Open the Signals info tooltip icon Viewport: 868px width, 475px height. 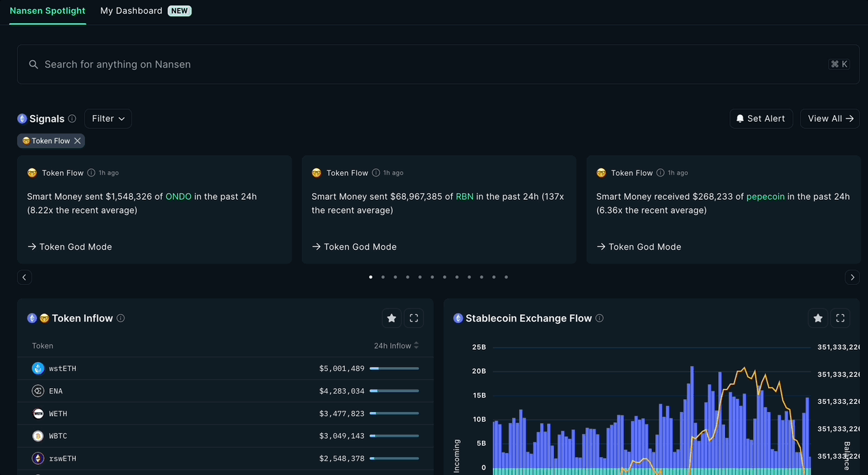point(73,118)
